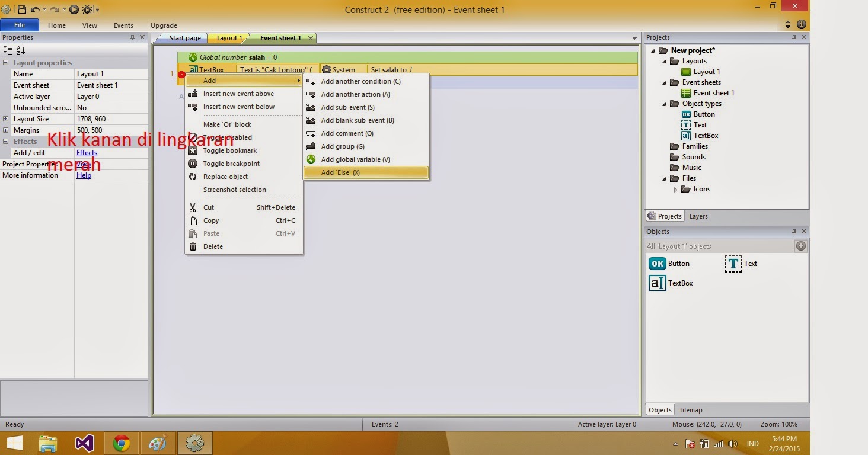Select the Sounds folder in Projects

694,157
